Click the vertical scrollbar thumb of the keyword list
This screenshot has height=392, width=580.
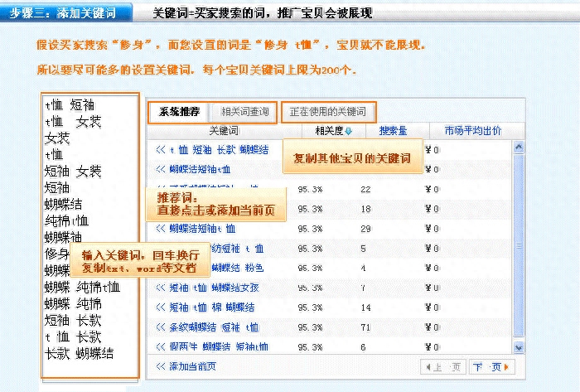pyautogui.click(x=519, y=245)
